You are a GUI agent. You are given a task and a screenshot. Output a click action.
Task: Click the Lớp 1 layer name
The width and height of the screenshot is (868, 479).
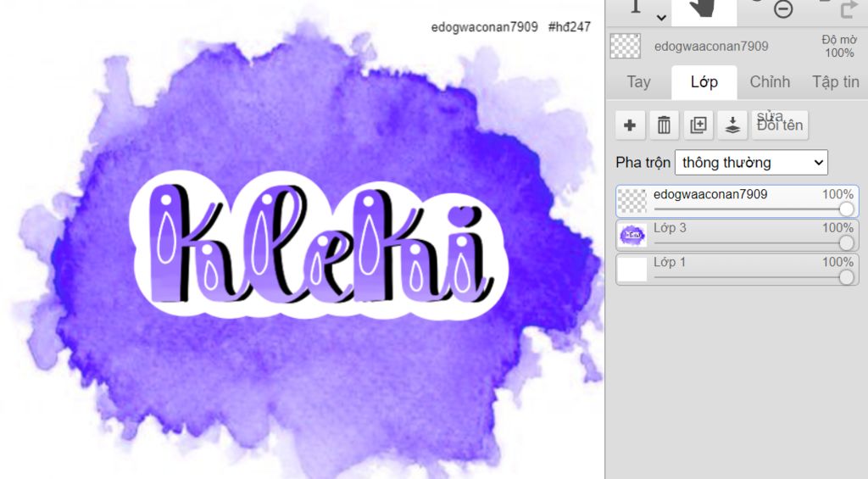point(670,262)
